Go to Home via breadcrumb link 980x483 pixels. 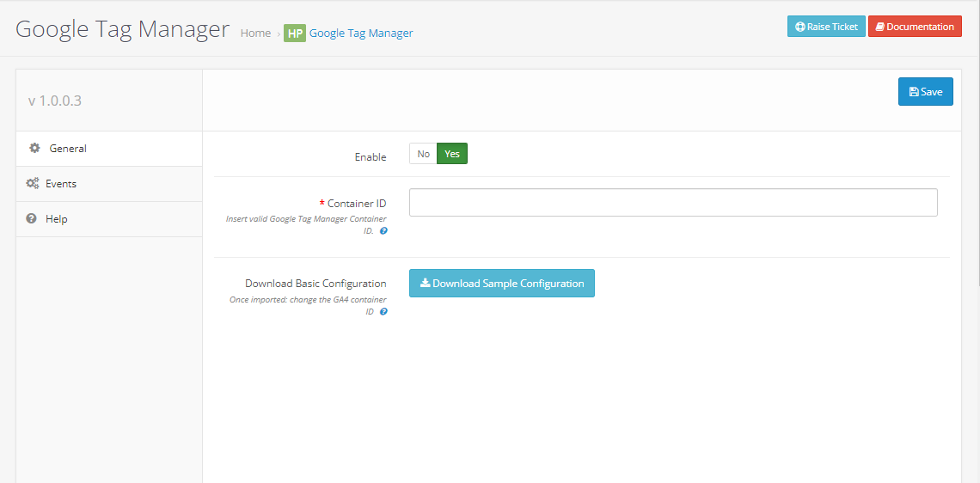pos(255,34)
